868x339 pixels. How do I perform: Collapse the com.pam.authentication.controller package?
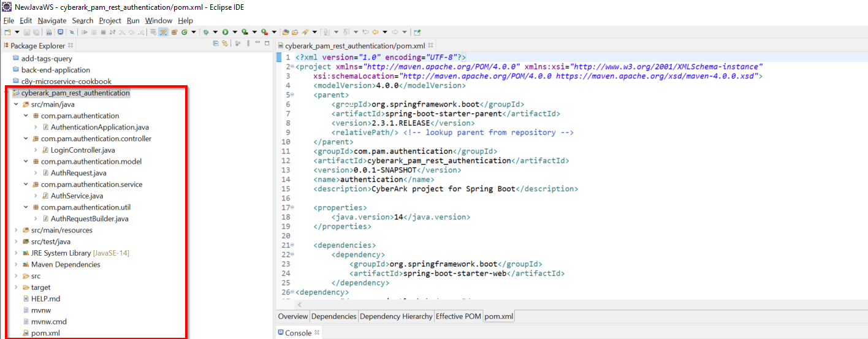pyautogui.click(x=26, y=139)
